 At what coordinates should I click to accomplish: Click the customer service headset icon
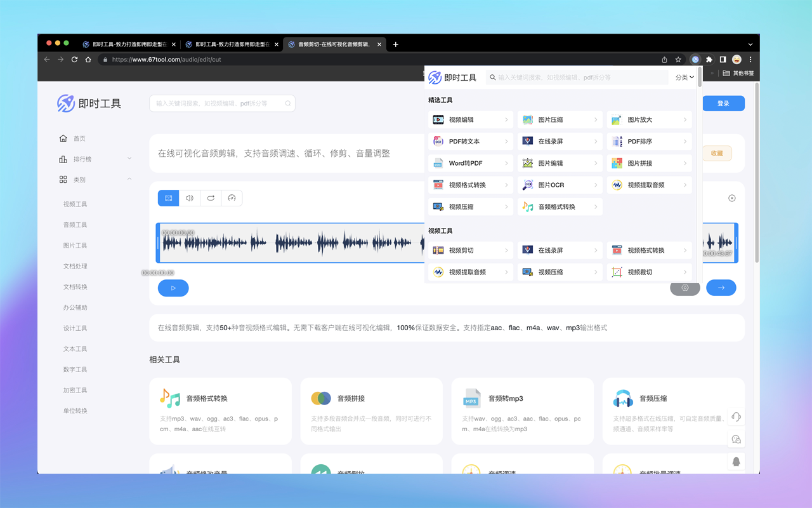tap(736, 417)
